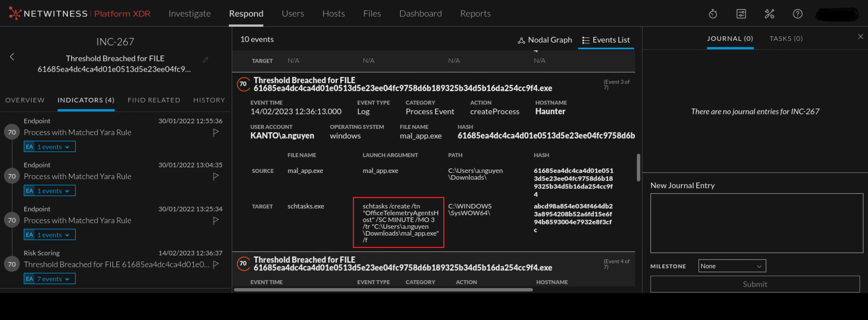Collapse the incident details with the back chevron
Image resolution: width=868 pixels, height=320 pixels.
click(x=12, y=57)
